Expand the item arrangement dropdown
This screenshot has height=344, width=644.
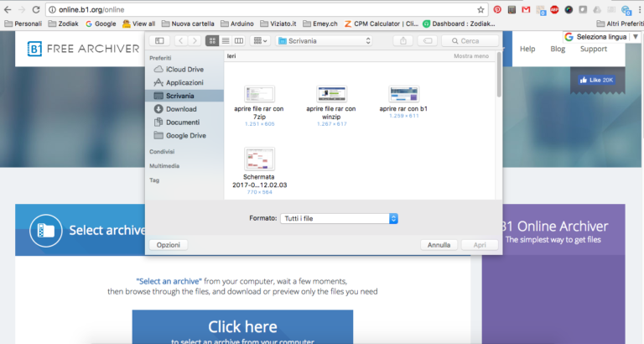tap(261, 40)
